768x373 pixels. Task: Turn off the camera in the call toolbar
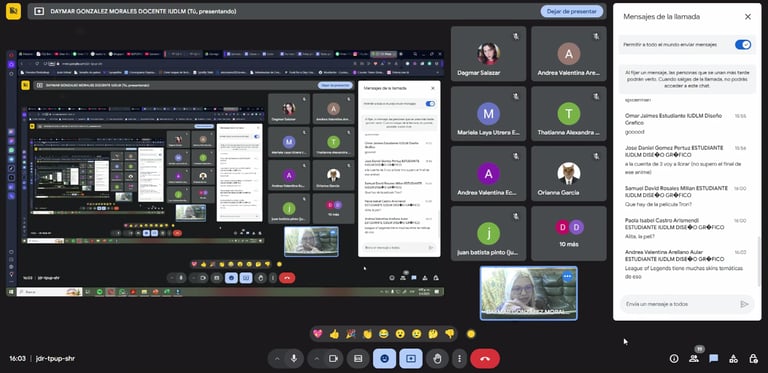click(x=334, y=359)
